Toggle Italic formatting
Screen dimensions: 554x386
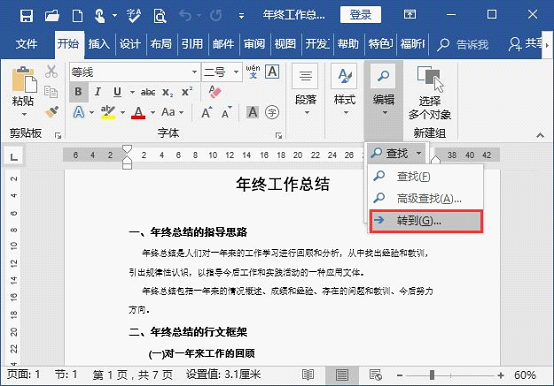(98, 92)
